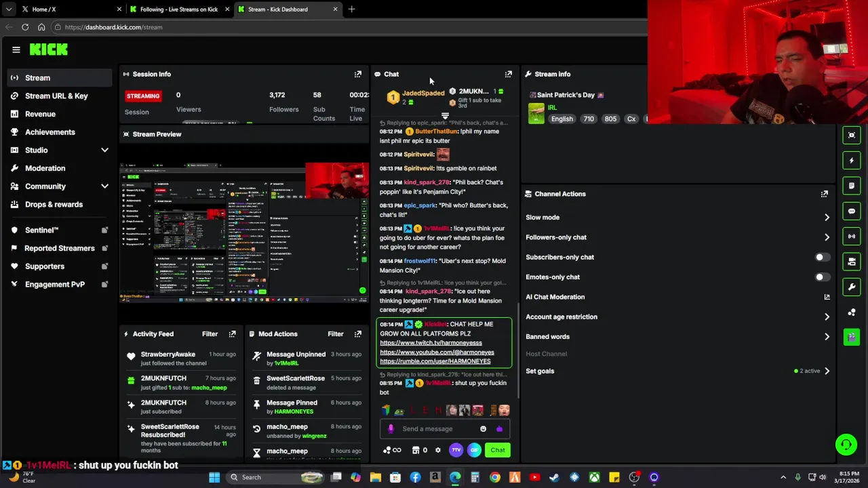Click the green clapperboard icon in right sidebar
The height and width of the screenshot is (488, 868).
(x=852, y=337)
